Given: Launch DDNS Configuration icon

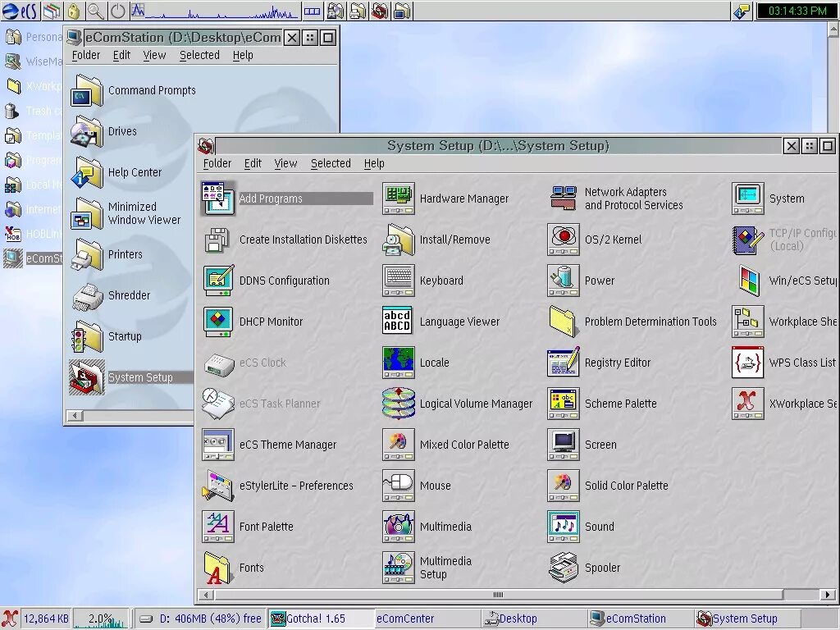Looking at the screenshot, I should 217,281.
